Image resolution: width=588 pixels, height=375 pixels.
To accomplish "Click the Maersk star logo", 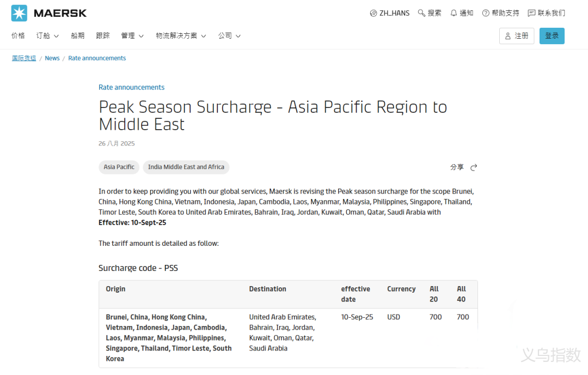I will click(19, 13).
